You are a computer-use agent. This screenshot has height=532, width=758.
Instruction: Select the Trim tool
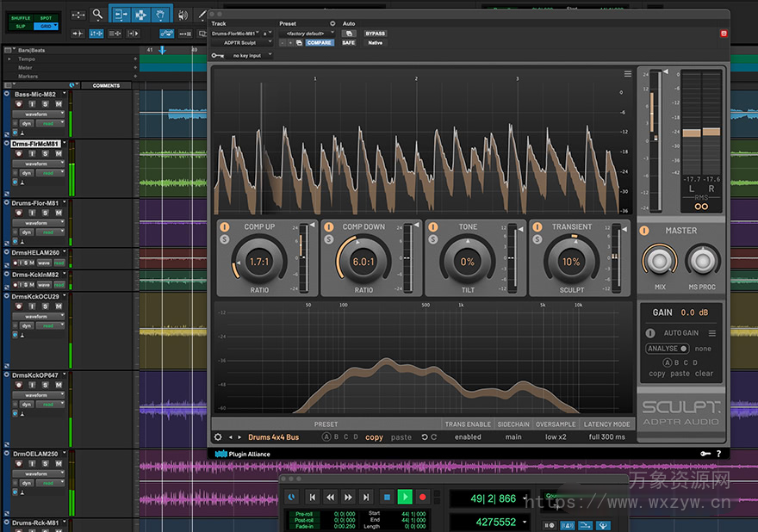[x=121, y=15]
